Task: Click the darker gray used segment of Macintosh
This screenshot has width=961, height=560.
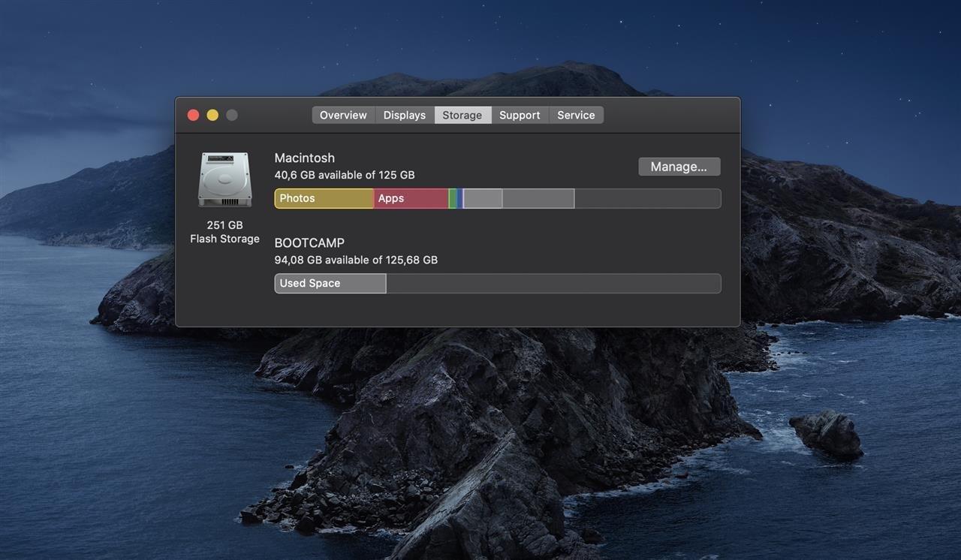Action: [x=538, y=198]
